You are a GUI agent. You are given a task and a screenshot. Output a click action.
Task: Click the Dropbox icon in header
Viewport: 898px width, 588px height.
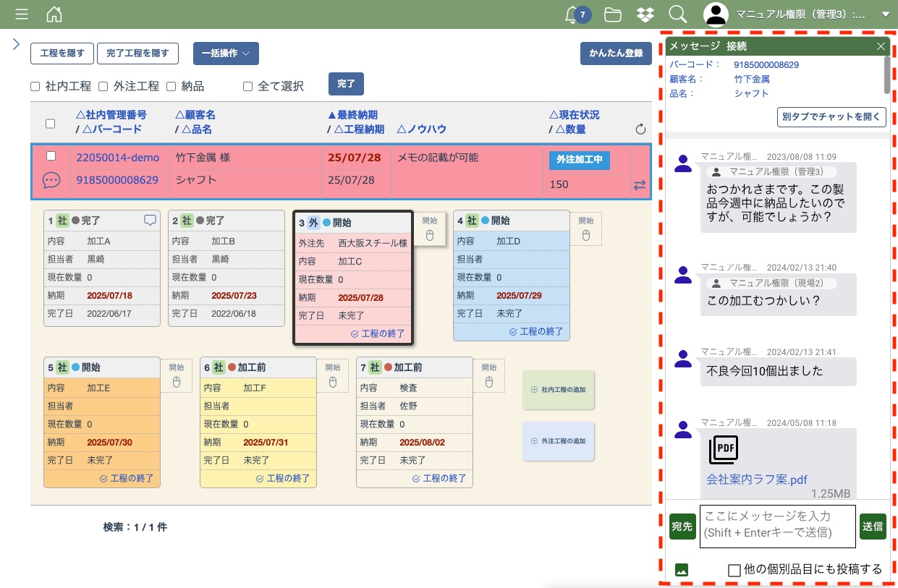(645, 14)
